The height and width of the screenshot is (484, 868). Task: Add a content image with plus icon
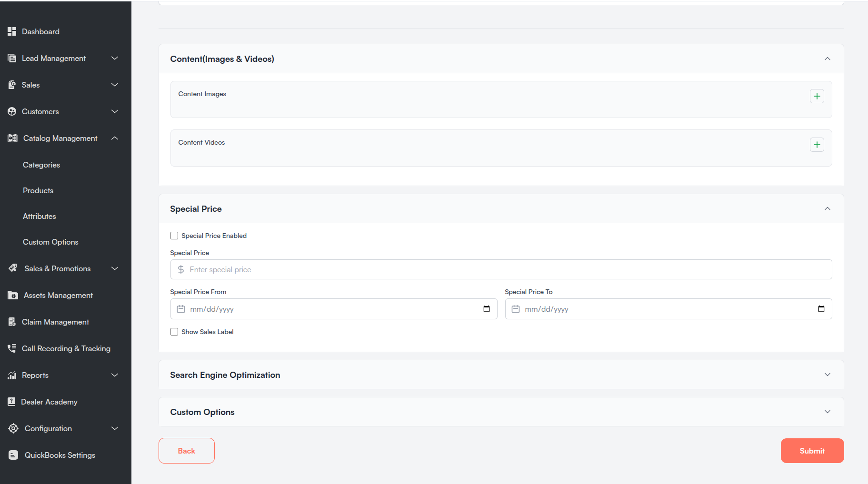coord(817,96)
